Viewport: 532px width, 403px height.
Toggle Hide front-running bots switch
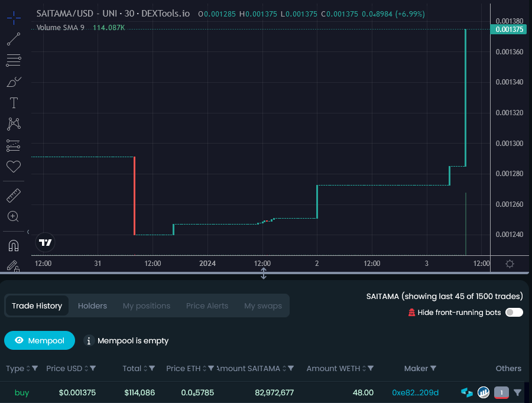coord(514,313)
